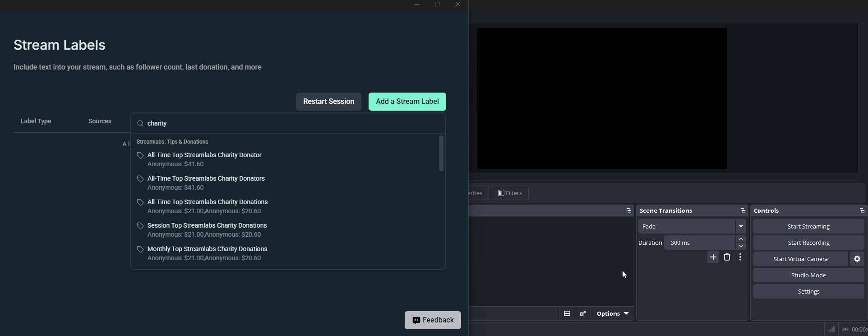Screen dimensions: 868x336
Task: Click tag icon beside Monthly Top Streamlabs Charity Donations
Action: (140, 249)
